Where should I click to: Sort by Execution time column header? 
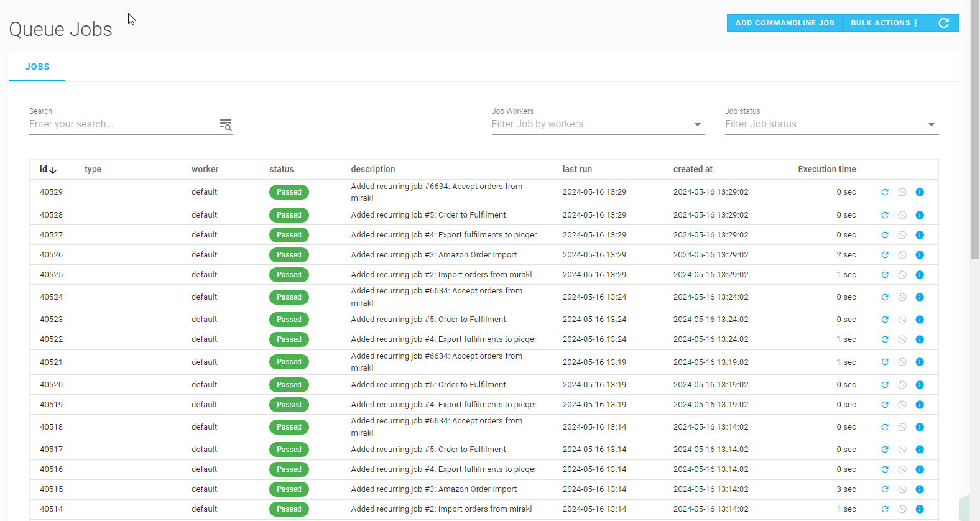pyautogui.click(x=827, y=169)
